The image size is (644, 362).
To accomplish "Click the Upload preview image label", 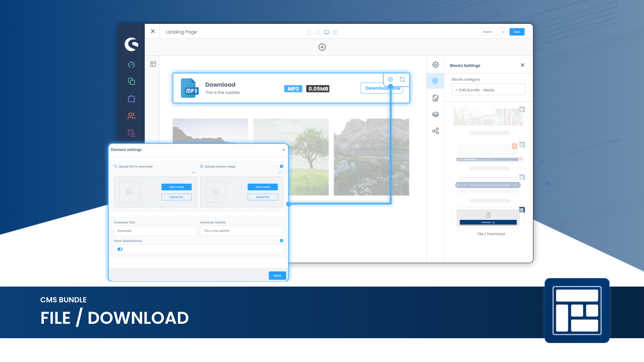I will [x=220, y=167].
